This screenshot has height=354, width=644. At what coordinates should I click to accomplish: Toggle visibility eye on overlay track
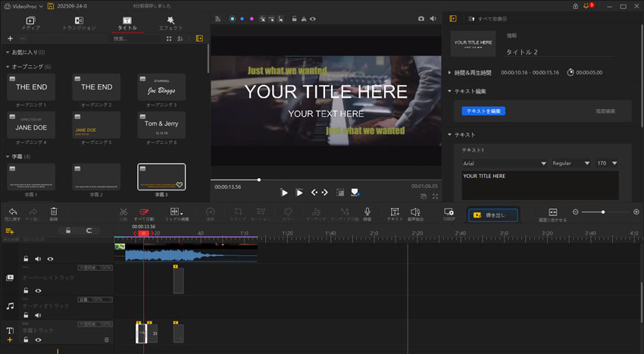(38, 290)
